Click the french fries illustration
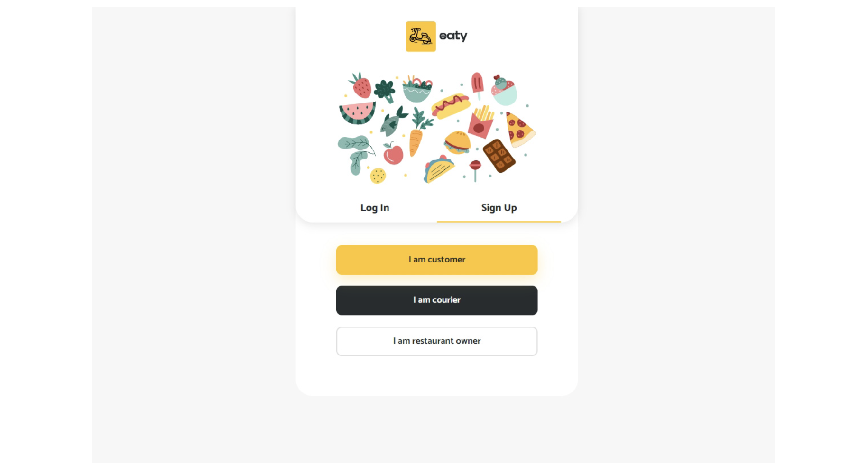 (481, 122)
